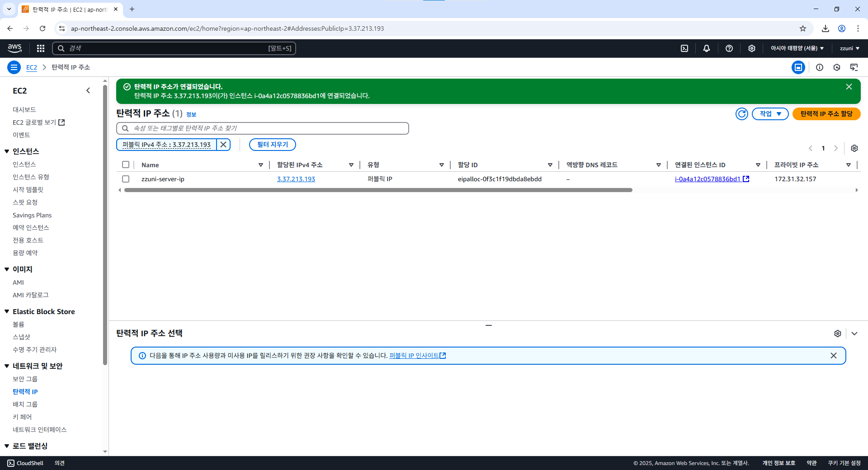868x470 pixels.
Task: Dismiss the green success notification banner
Action: pyautogui.click(x=849, y=87)
